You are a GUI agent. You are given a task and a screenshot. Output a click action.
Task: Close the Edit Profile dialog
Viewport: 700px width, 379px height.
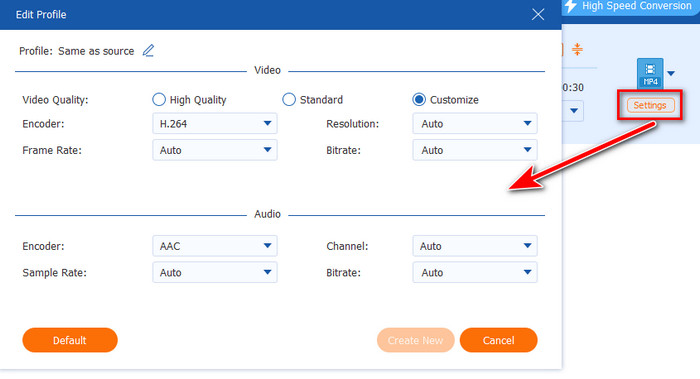tap(538, 14)
